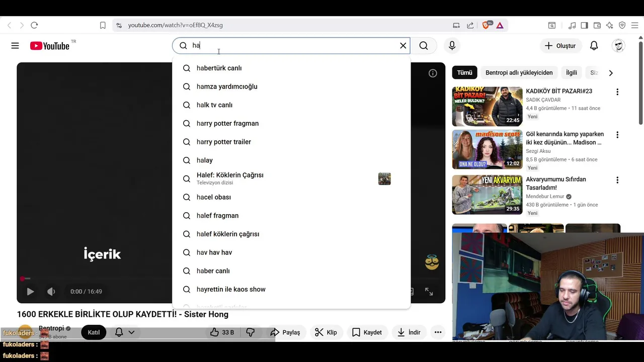Viewport: 644px width, 362px height.
Task: Enter fullscreen video mode
Action: coord(429,292)
